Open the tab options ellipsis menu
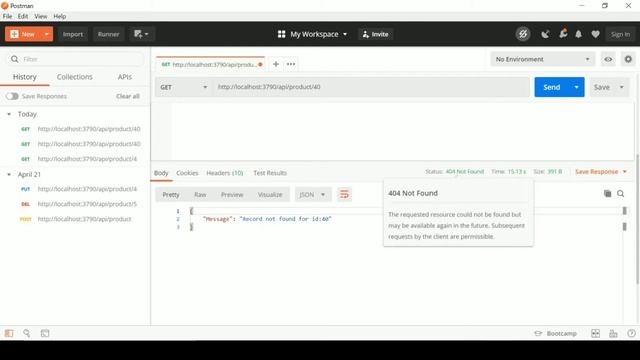 point(291,64)
